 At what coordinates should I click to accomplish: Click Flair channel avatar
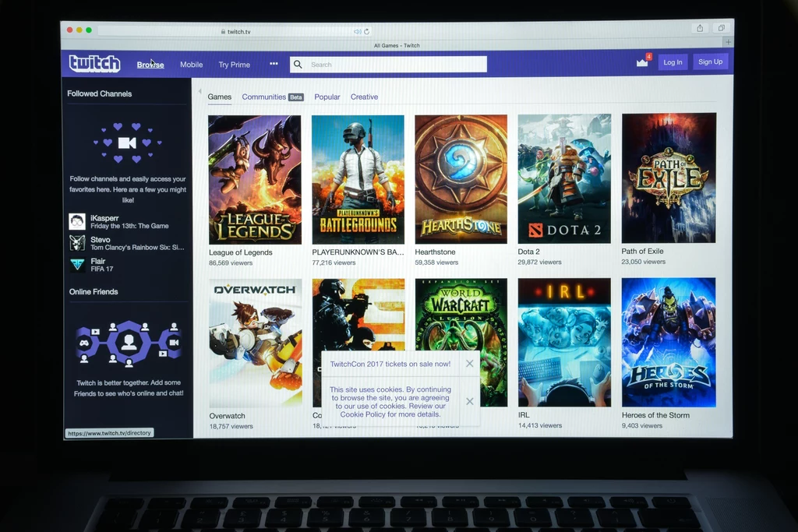[77, 265]
